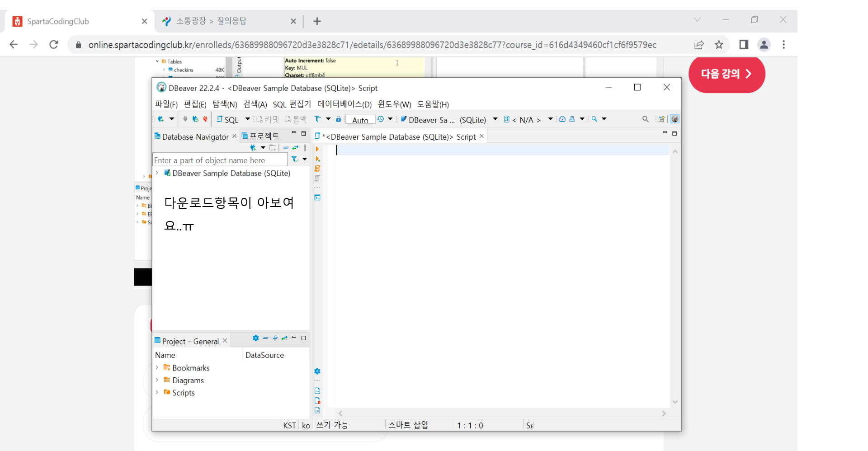Toggle the lock icon beside Auto
Image resolution: width=868 pixels, height=451 pixels.
[x=339, y=119]
